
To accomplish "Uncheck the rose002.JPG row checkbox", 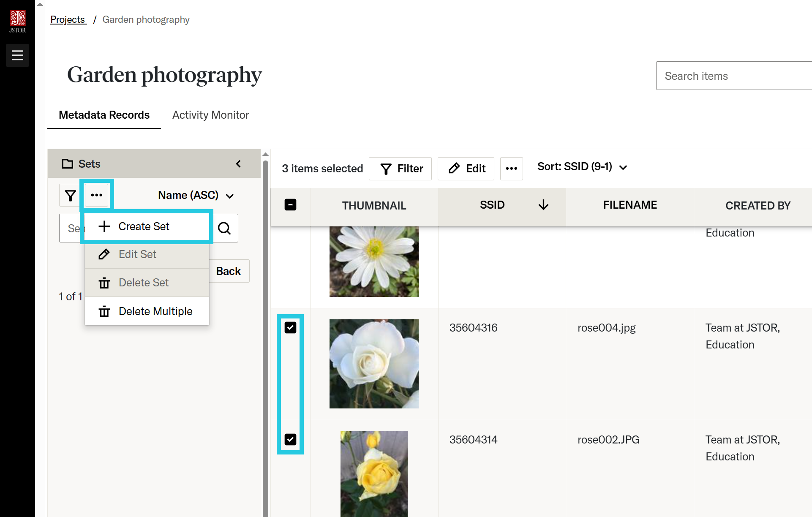I will pyautogui.click(x=290, y=440).
